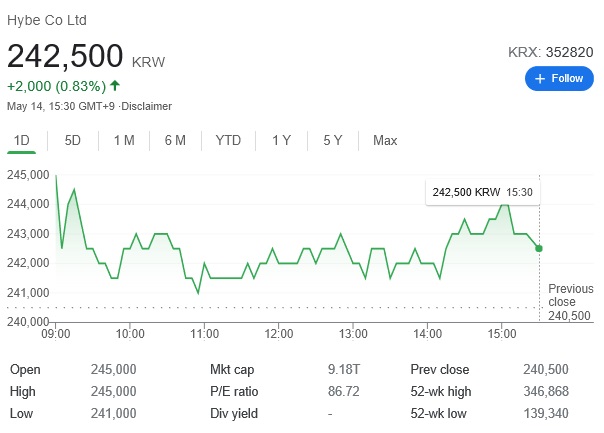Screen dimensions: 604x433
Task: Click the 52-wk high value 346,868
Action: click(x=546, y=391)
